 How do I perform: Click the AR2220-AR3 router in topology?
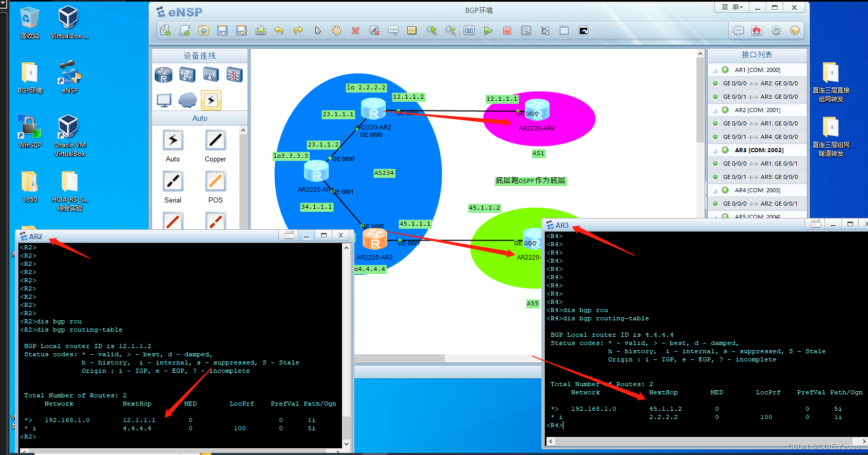pos(375,240)
